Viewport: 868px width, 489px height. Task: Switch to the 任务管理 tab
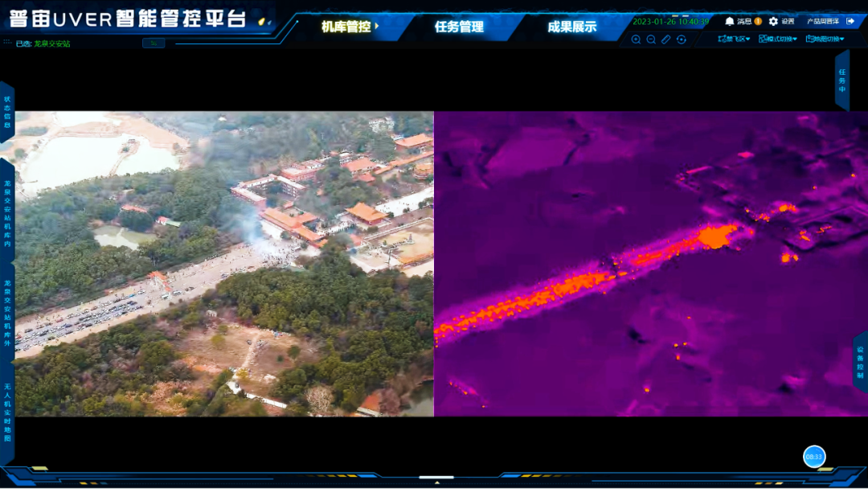(x=459, y=27)
